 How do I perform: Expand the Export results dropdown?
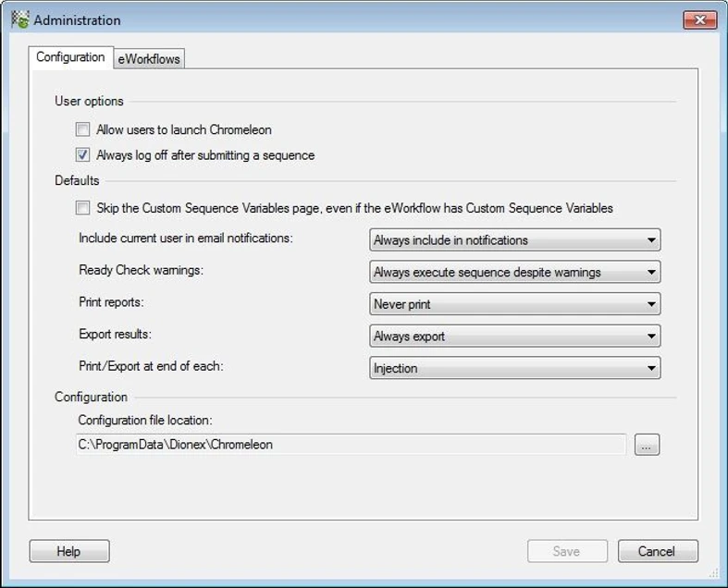click(515, 336)
